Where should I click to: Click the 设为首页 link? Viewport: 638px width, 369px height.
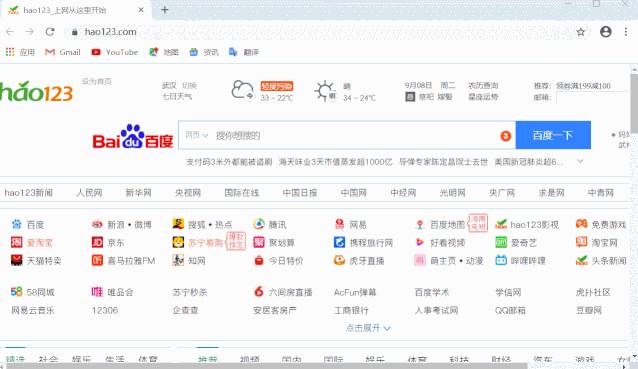click(x=96, y=81)
